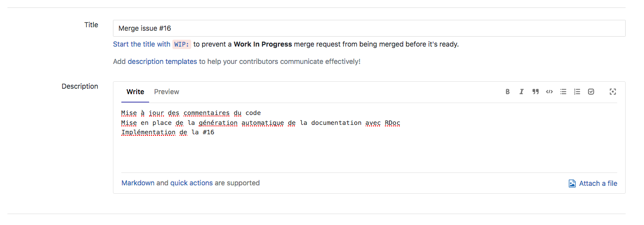Add a numbered list to description

pyautogui.click(x=577, y=92)
